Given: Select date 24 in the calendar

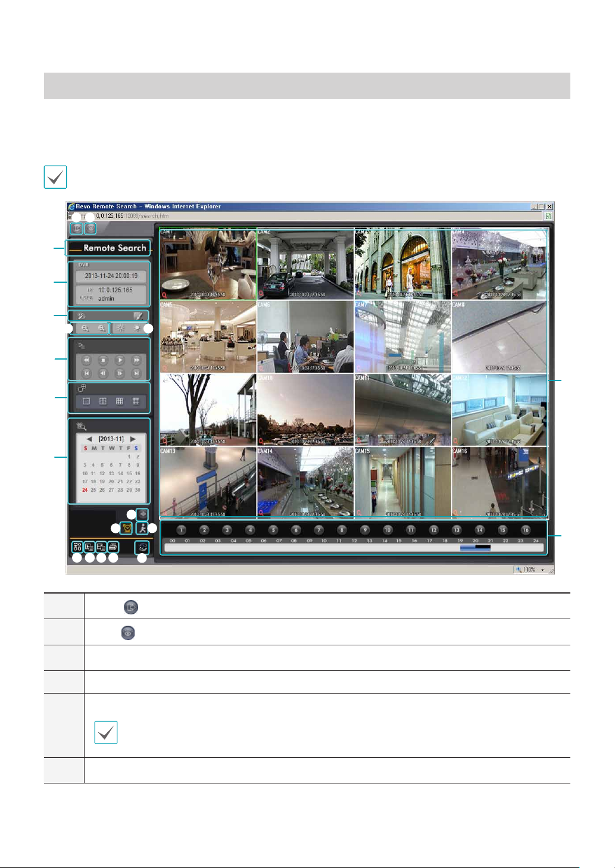Looking at the screenshot, I should (85, 490).
